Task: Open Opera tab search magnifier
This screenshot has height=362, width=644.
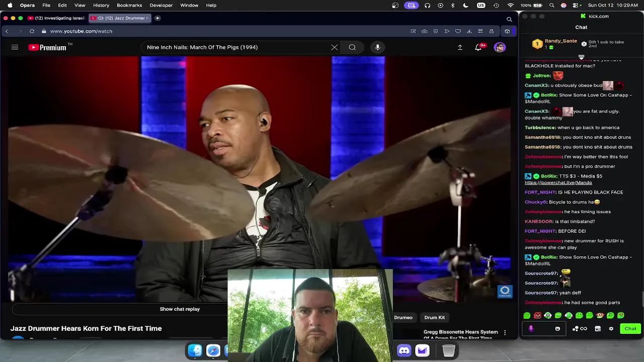Action: click(509, 19)
